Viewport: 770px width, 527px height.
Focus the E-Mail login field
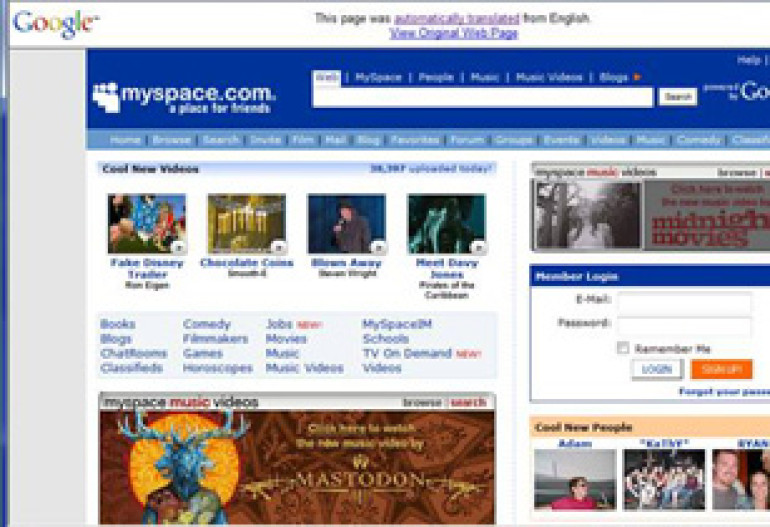coord(685,302)
